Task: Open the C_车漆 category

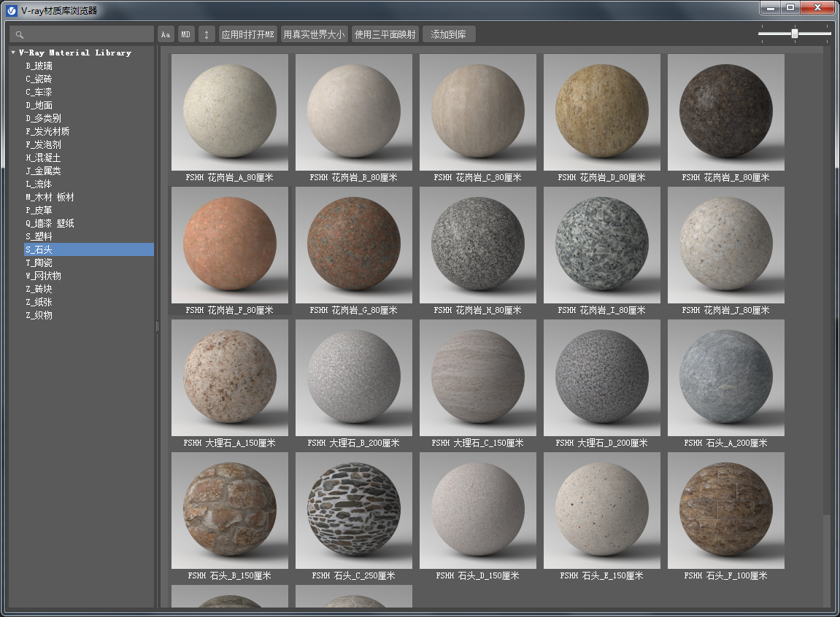Action: (x=39, y=92)
